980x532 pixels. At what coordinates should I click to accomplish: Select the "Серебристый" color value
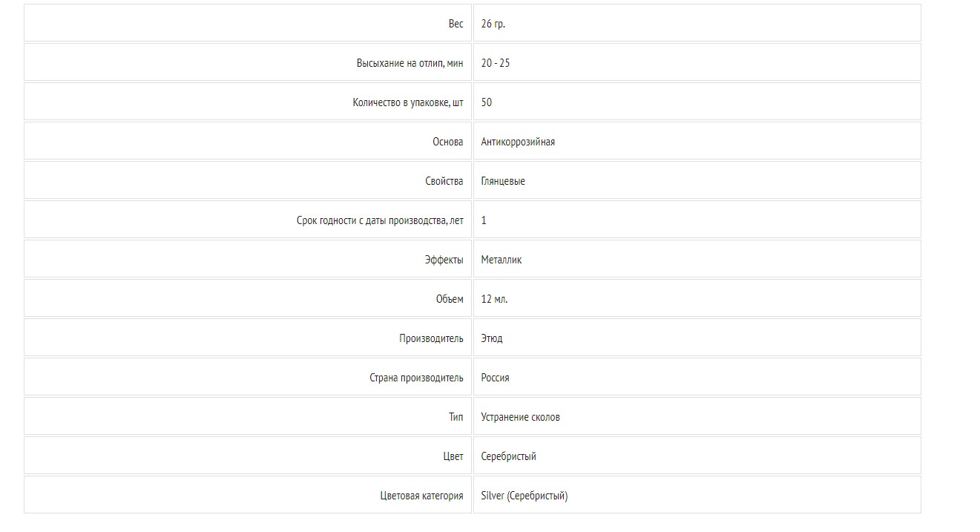tap(509, 456)
